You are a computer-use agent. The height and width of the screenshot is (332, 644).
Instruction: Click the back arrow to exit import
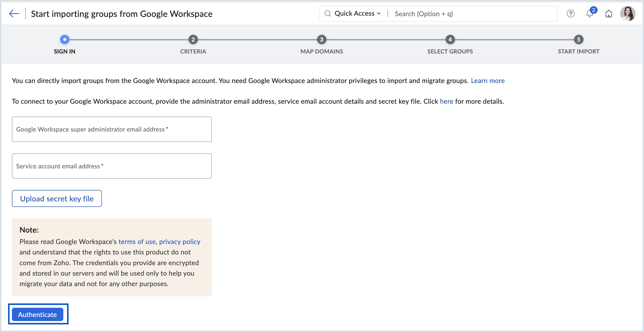pyautogui.click(x=14, y=14)
